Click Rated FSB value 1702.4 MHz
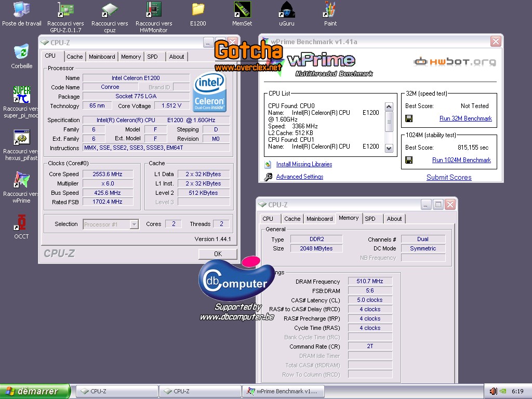 108,202
